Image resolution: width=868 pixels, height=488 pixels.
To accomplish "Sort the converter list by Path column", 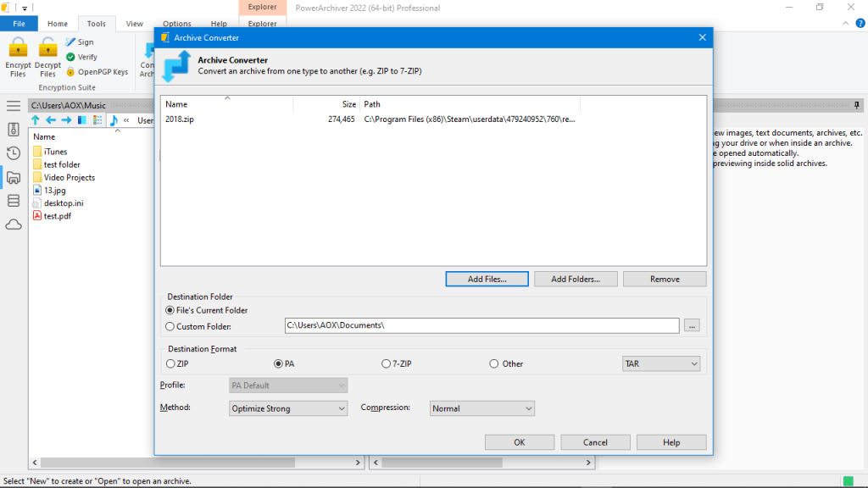I will click(470, 104).
